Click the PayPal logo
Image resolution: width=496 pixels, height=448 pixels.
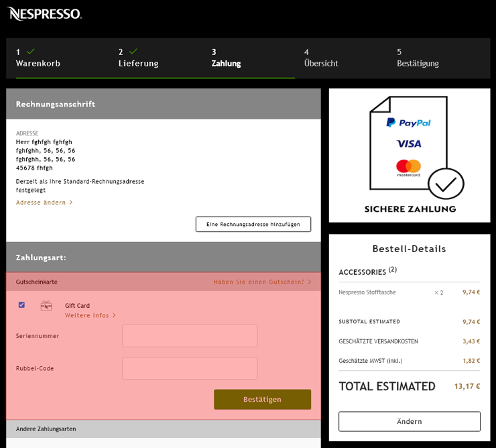click(408, 123)
